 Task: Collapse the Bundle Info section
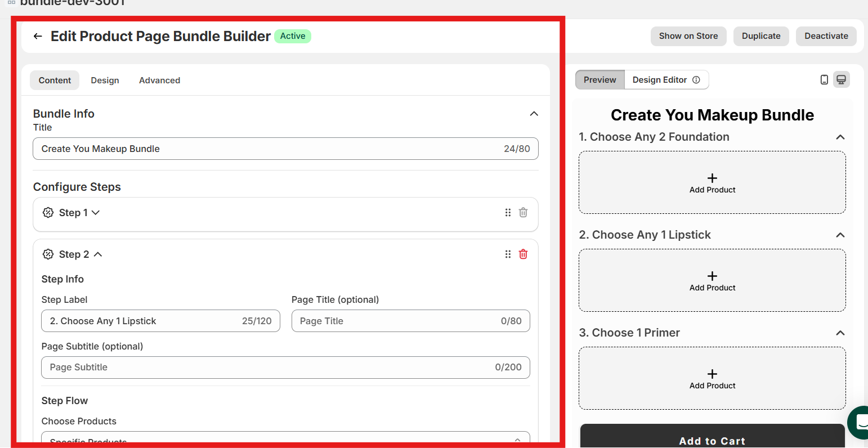click(534, 114)
